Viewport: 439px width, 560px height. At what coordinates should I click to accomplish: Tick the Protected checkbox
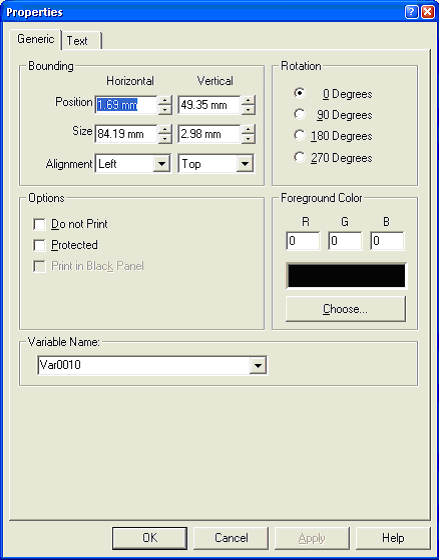(x=39, y=245)
